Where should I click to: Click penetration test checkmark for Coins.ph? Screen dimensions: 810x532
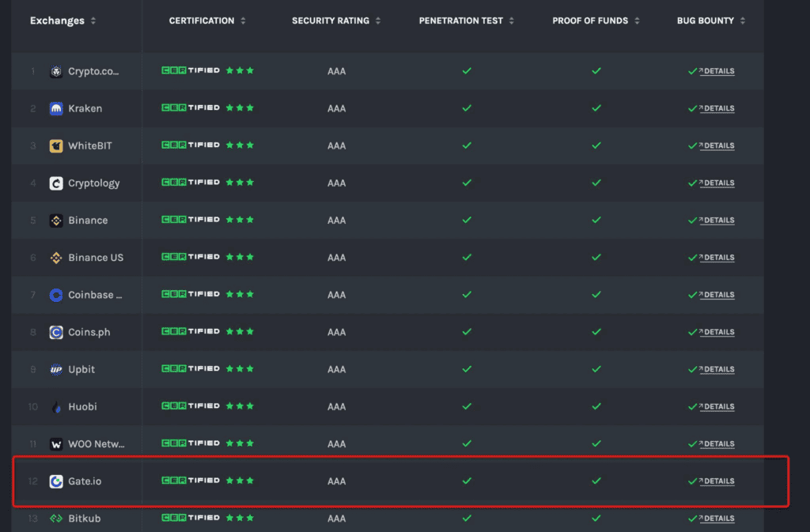pyautogui.click(x=467, y=332)
